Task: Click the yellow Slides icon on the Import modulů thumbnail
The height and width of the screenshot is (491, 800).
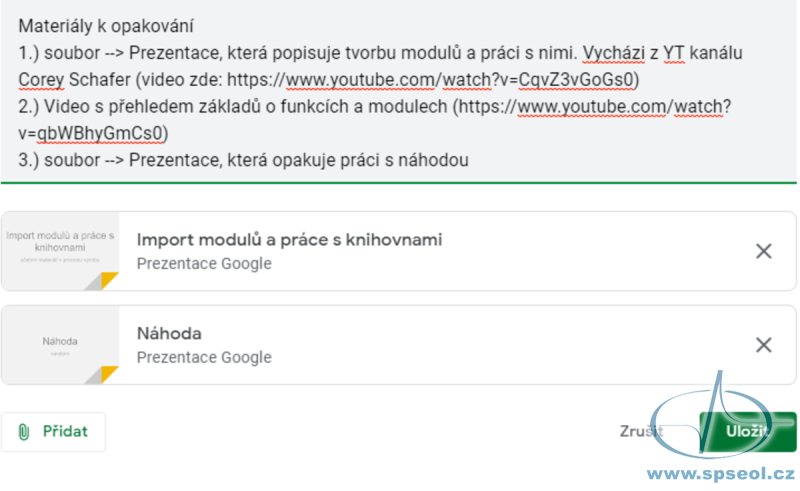Action: click(x=109, y=280)
